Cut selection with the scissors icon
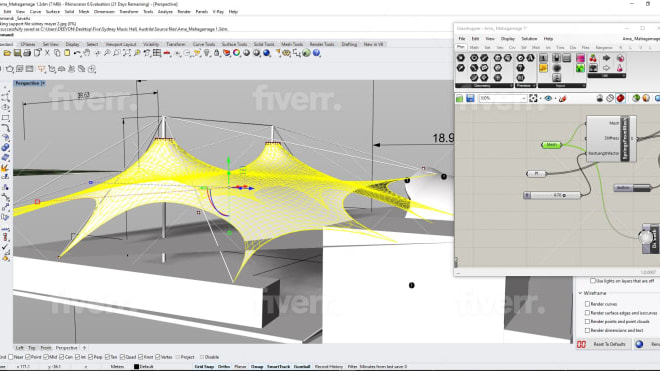660x371 pixels. tap(48, 53)
